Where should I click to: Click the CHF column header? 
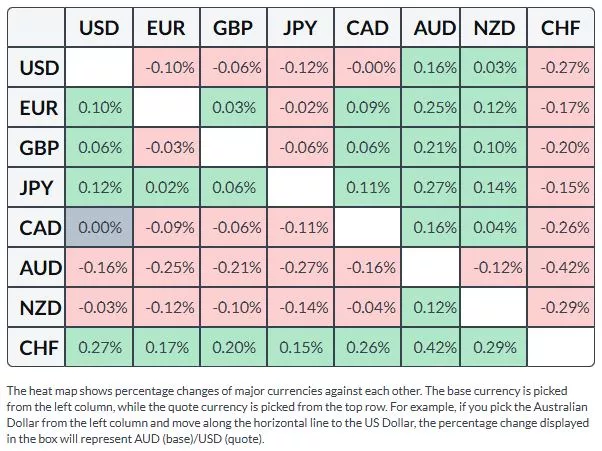561,28
